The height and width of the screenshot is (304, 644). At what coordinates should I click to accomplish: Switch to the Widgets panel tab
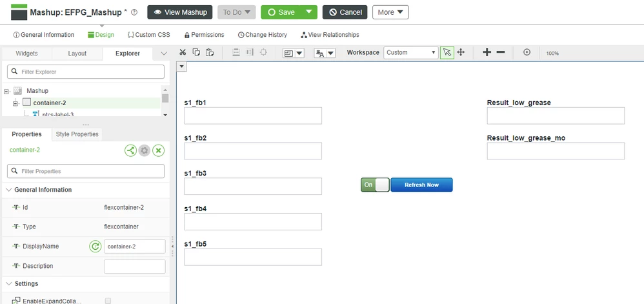[26, 54]
